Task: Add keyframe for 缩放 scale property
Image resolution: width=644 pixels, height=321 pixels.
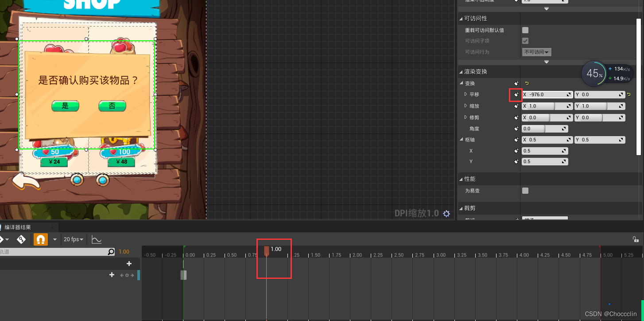Action: coord(516,106)
